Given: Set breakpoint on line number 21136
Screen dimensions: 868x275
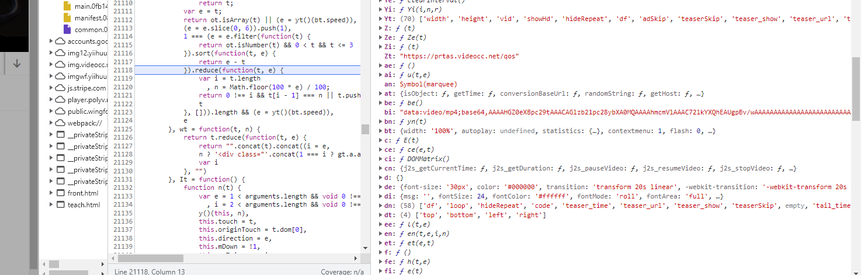Looking at the screenshot, I should (x=123, y=221).
